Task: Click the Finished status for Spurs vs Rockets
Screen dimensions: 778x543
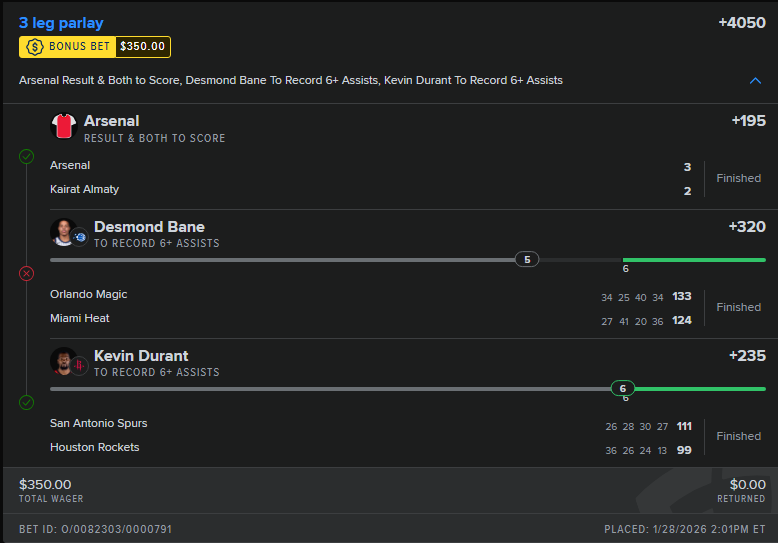Action: pyautogui.click(x=738, y=436)
